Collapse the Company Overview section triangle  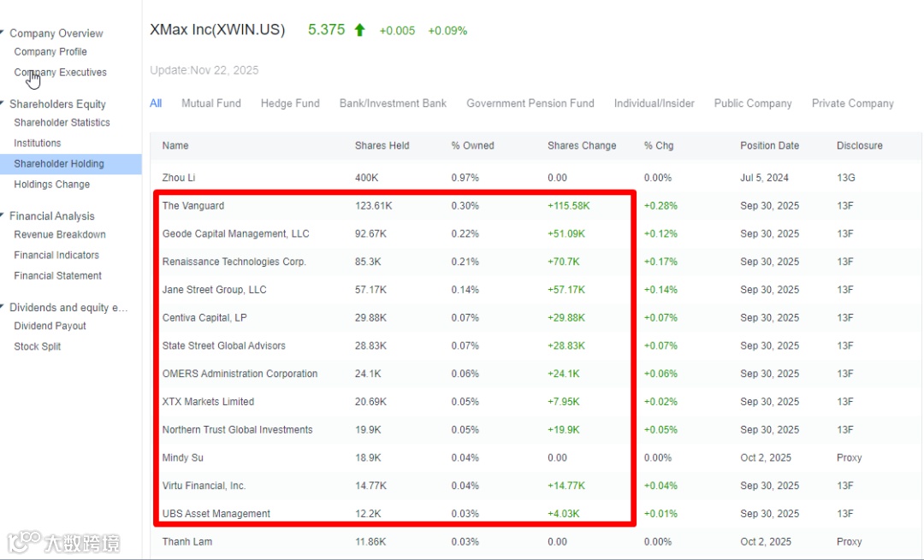click(x=3, y=32)
